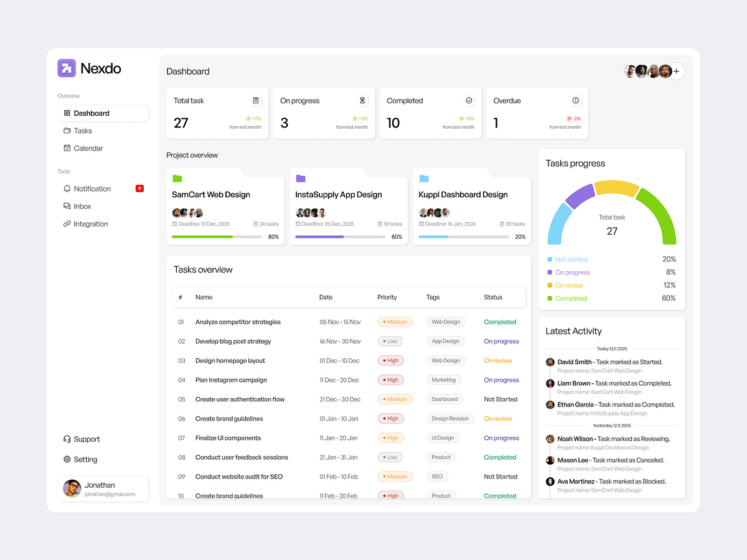
Task: Click Noah Wilson's activity avatar
Action: click(x=550, y=439)
